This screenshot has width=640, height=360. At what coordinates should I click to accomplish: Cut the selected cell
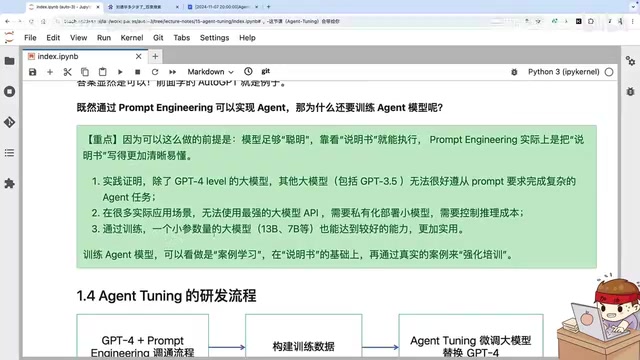[67, 72]
